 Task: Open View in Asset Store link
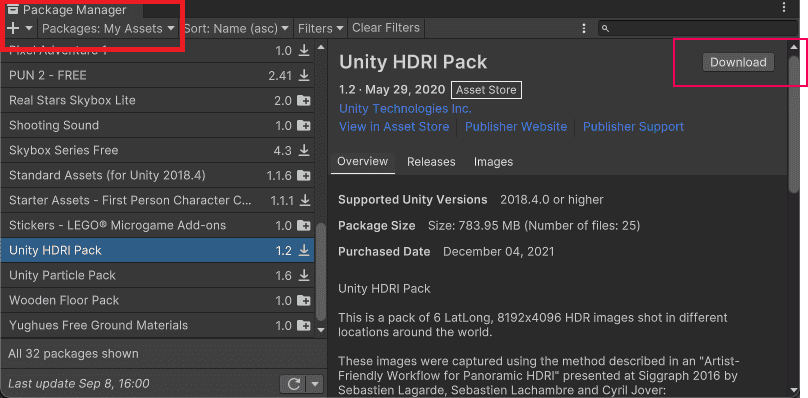pyautogui.click(x=394, y=127)
